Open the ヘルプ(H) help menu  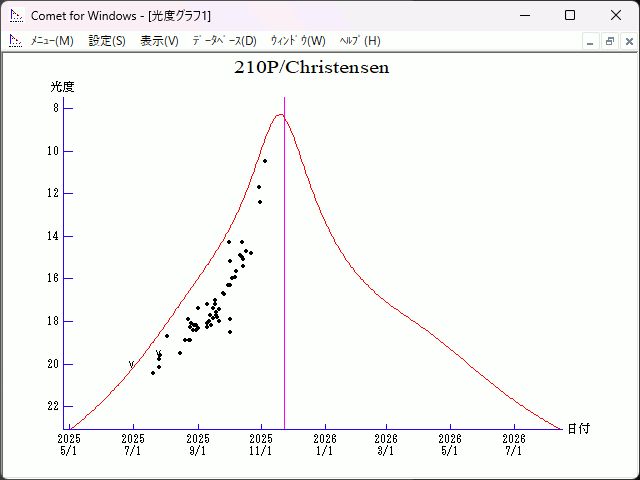[x=360, y=41]
